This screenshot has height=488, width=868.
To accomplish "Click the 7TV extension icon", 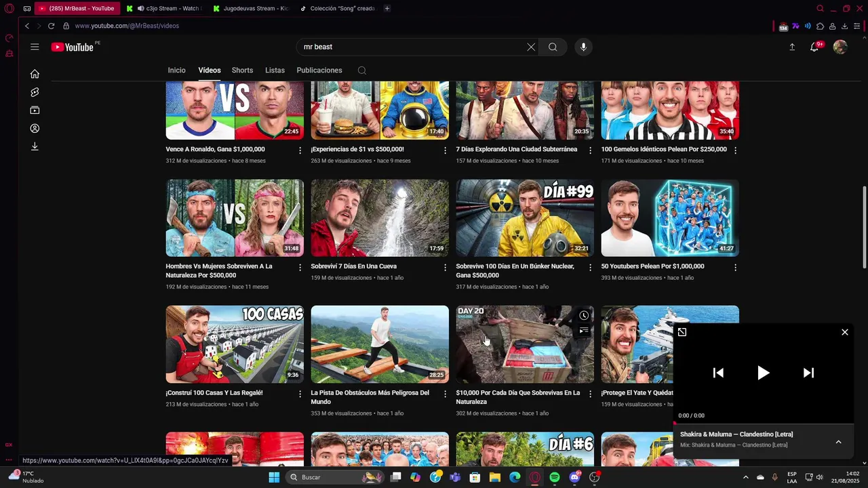I will [x=795, y=26].
